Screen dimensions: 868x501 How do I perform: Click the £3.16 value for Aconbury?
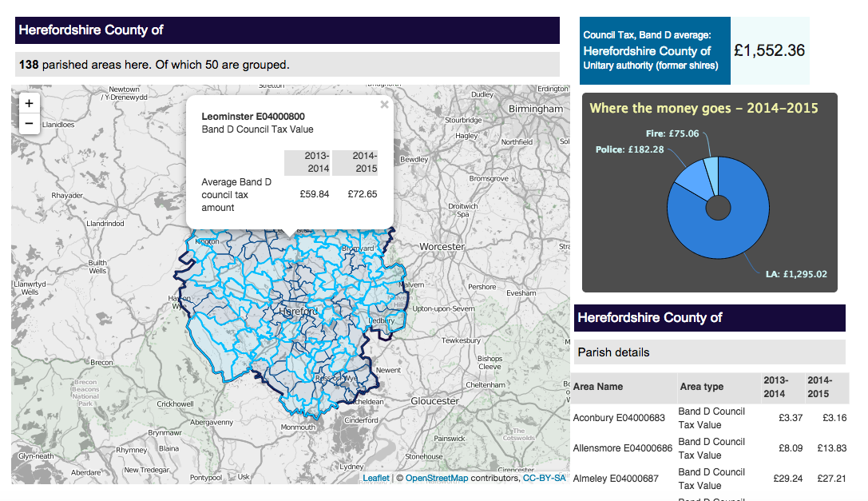point(834,418)
